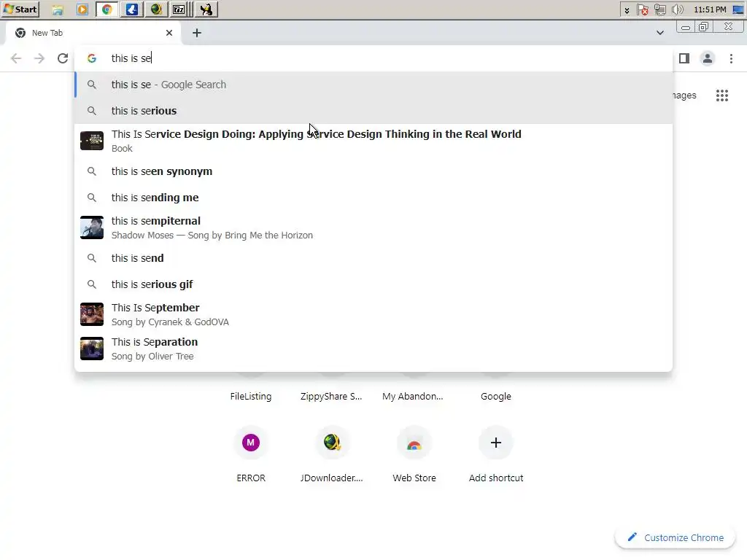
Task: Select 'this is se - Google Search' suggestion
Action: click(x=373, y=85)
